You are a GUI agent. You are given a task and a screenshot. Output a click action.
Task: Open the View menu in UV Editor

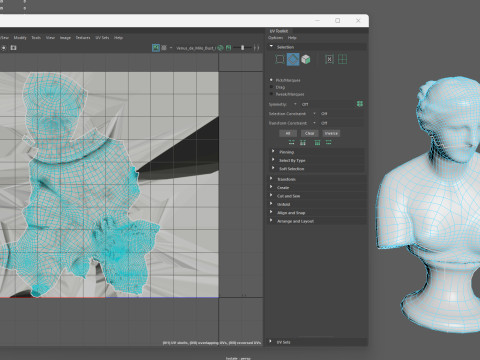50,38
